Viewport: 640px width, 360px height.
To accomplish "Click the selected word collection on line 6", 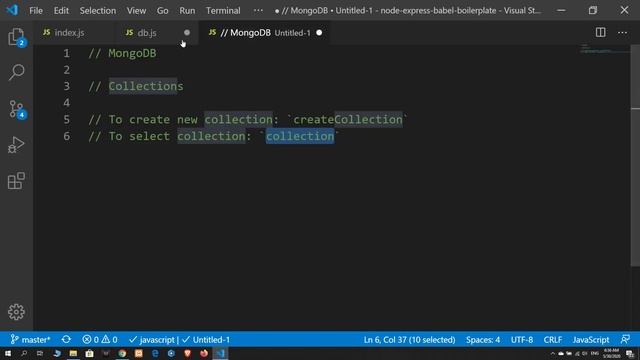I will tap(300, 136).
